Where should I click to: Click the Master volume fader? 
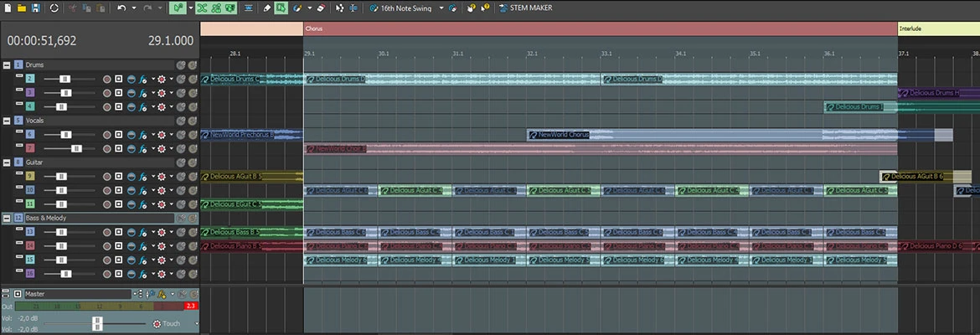point(97,323)
